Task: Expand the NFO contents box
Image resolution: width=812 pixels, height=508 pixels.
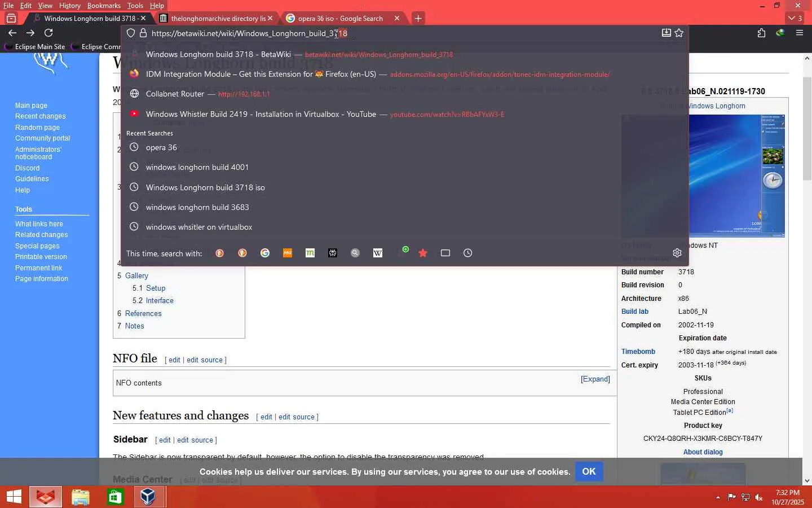Action: [595, 379]
